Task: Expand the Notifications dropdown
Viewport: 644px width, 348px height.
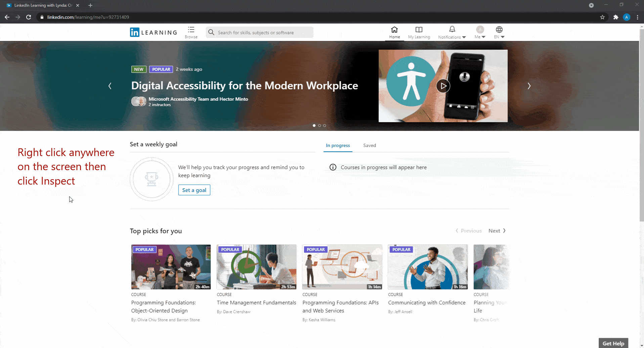Action: point(452,32)
